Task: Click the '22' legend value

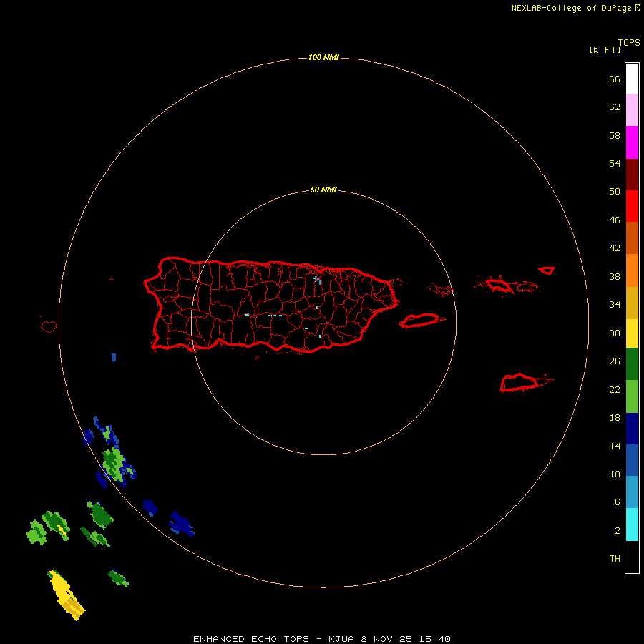Action: [x=615, y=390]
